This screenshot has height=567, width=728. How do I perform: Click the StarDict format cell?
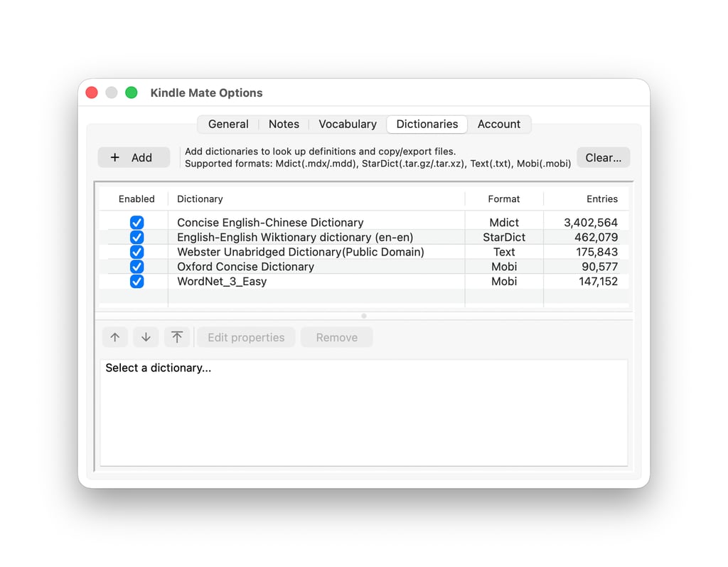click(x=504, y=237)
